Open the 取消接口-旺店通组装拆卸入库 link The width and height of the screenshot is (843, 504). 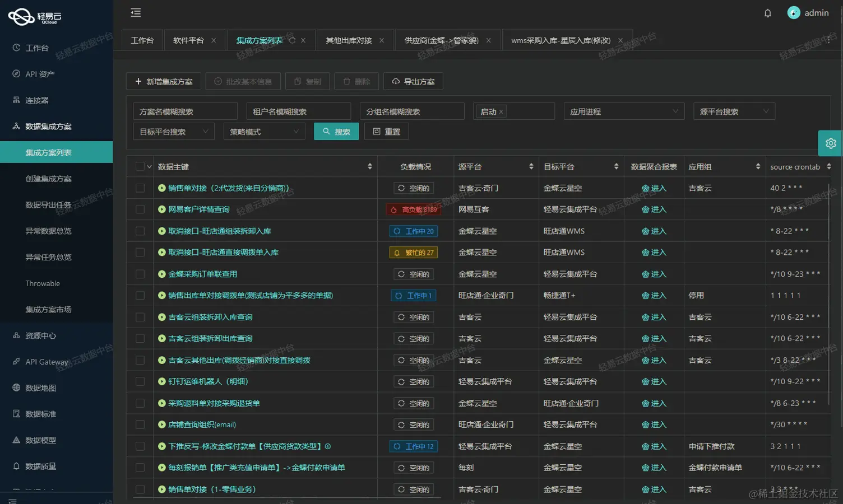point(220,231)
